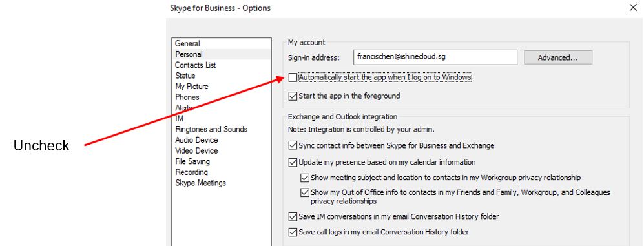Image resolution: width=644 pixels, height=246 pixels.
Task: Select Audio Device settings
Action: [196, 140]
